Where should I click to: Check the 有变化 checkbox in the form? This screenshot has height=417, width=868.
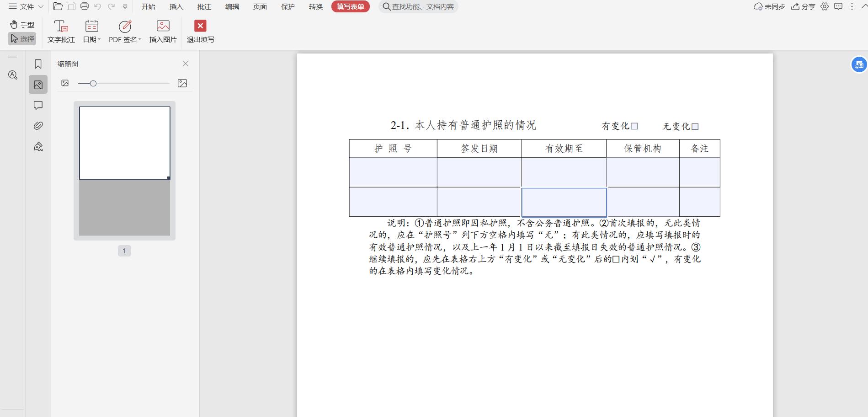(x=635, y=126)
